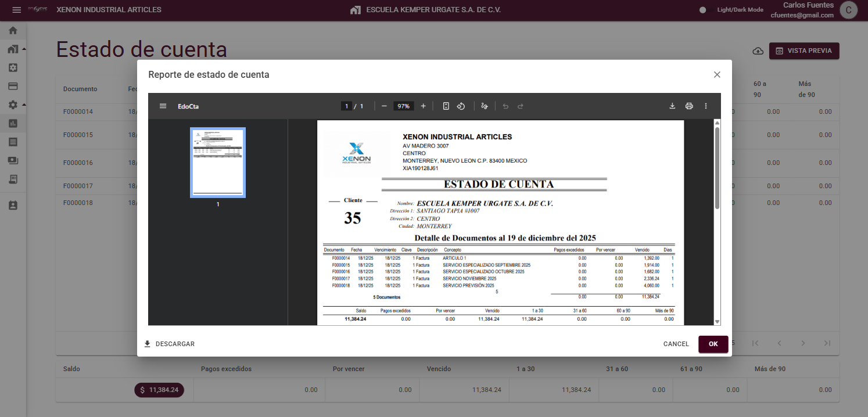Confirm the report with OK button

[713, 344]
